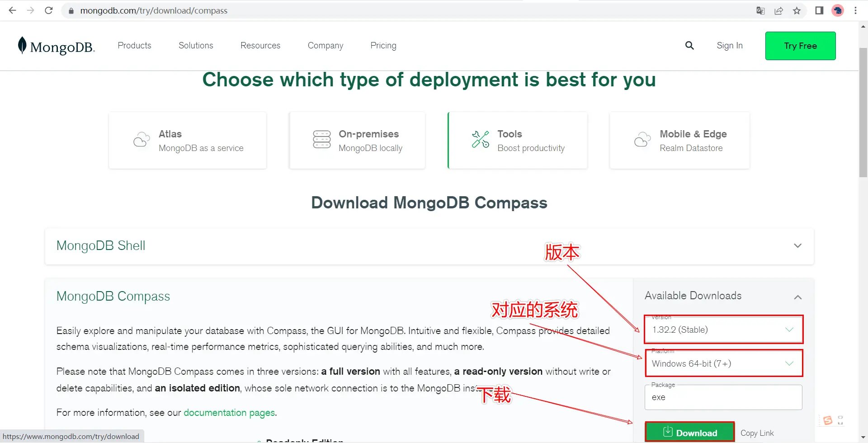This screenshot has height=443, width=868.
Task: Open the Version 1.32.2 (Stable) dropdown
Action: point(723,330)
